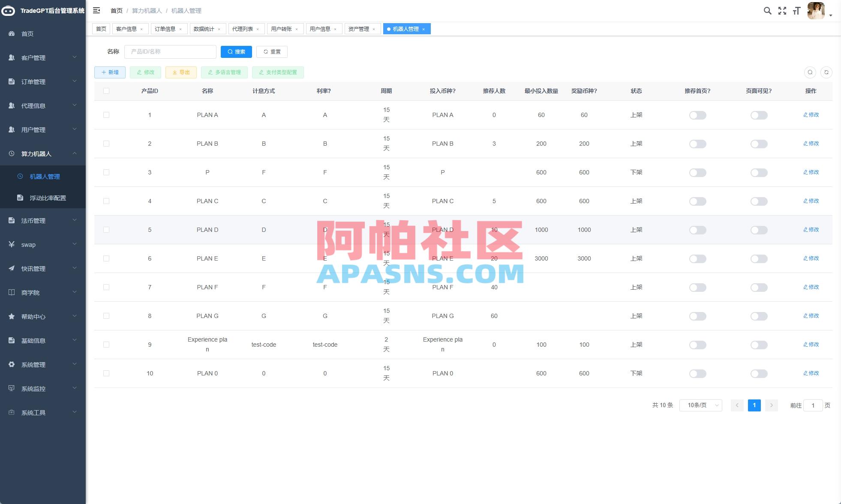
Task: Click the fullscreen icon near the avatar
Action: (782, 11)
